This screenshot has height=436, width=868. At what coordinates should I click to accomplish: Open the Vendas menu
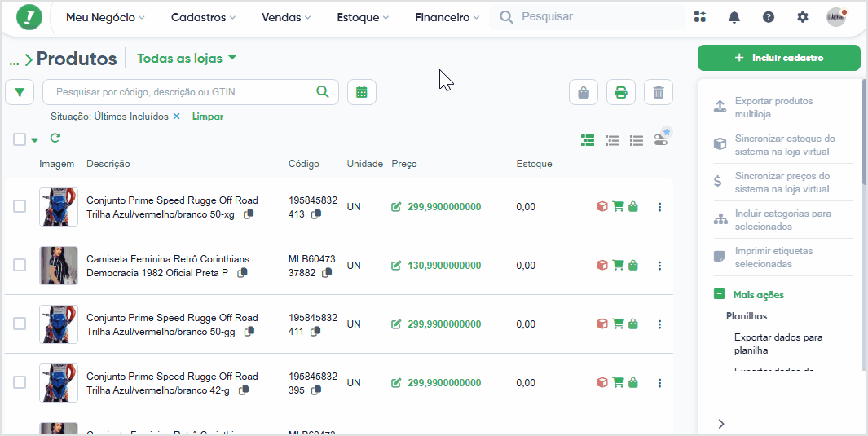286,18
